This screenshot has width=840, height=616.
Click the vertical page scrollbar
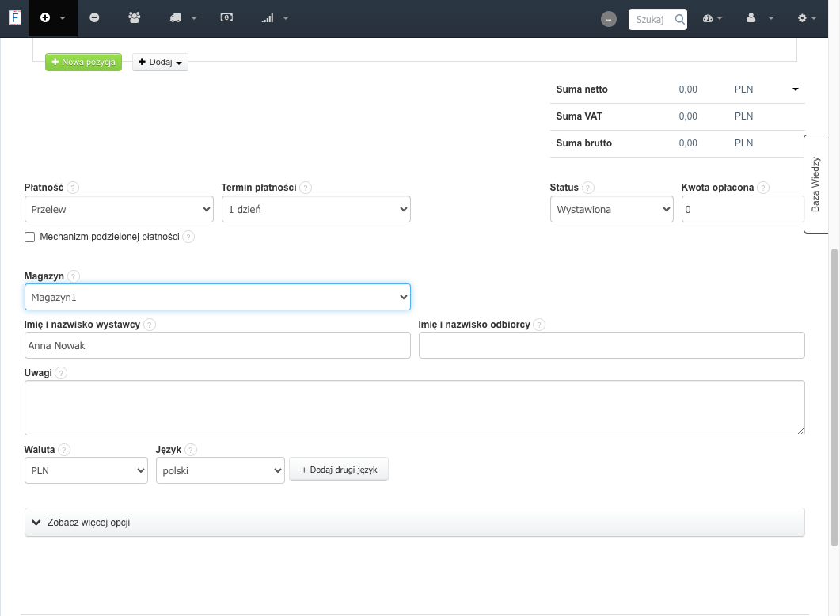(834, 397)
